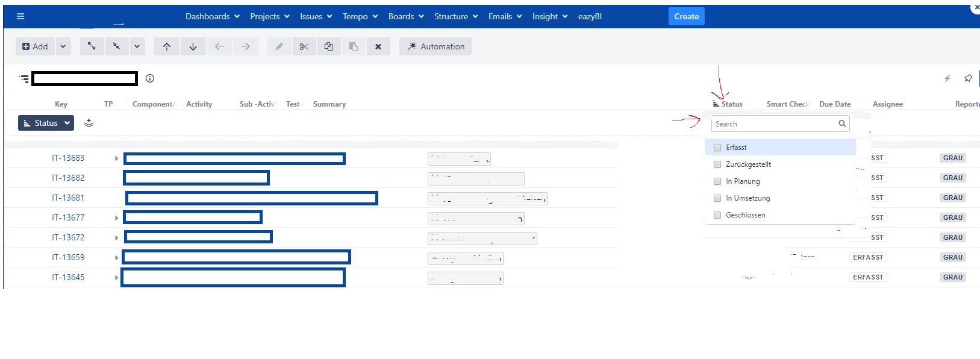Viewport: 980px width, 359px height.
Task: Expand the IT-13659 row
Action: 116,258
